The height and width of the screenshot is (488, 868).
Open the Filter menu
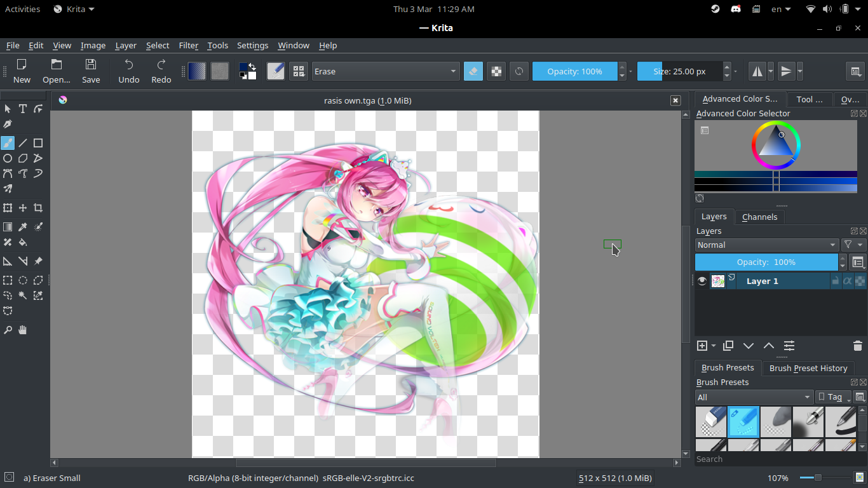pyautogui.click(x=189, y=45)
